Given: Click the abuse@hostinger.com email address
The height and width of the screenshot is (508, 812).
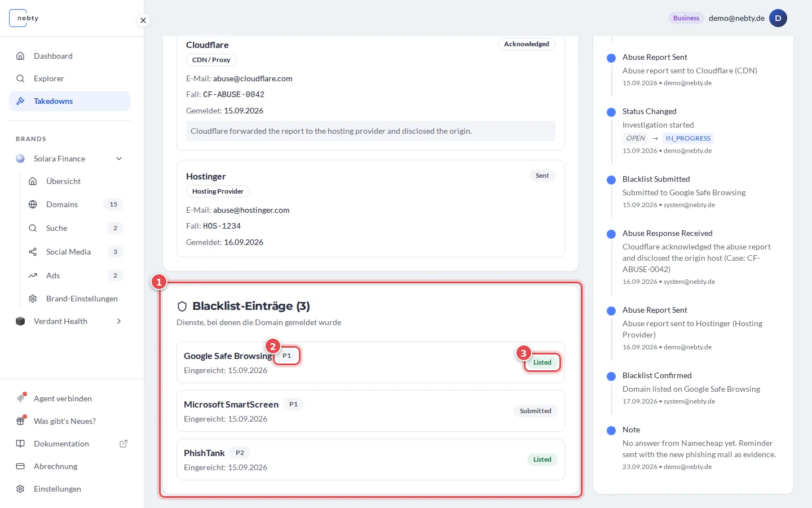Looking at the screenshot, I should [x=251, y=210].
